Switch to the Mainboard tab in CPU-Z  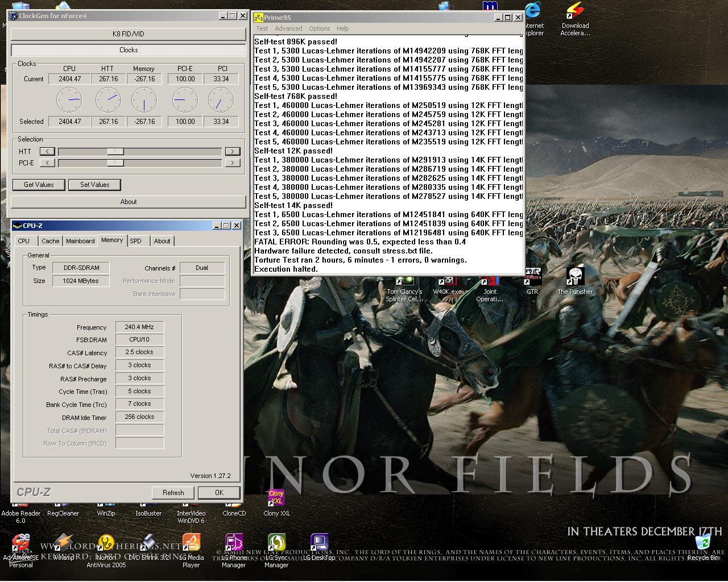coord(80,241)
